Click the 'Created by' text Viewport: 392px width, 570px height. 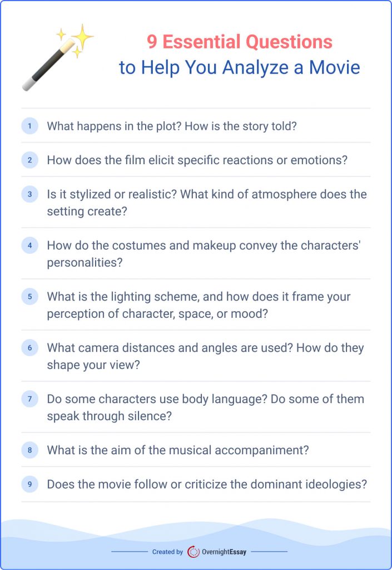coord(167,552)
